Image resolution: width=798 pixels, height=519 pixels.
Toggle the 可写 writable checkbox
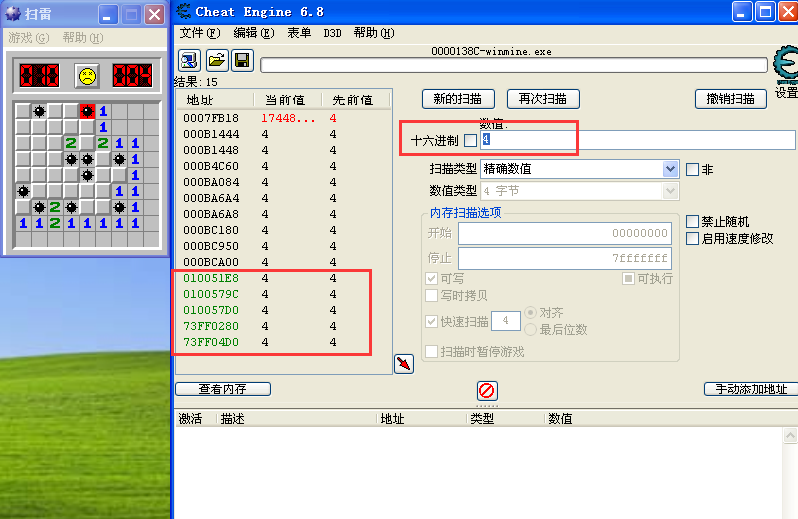(x=432, y=278)
